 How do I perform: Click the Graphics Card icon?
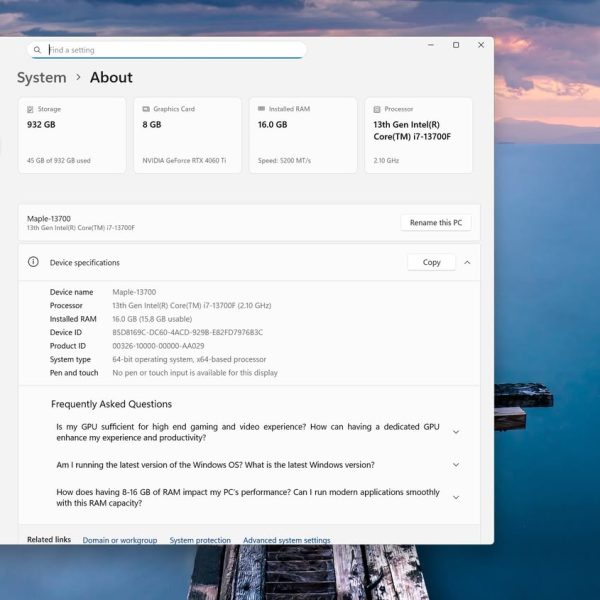[x=146, y=109]
